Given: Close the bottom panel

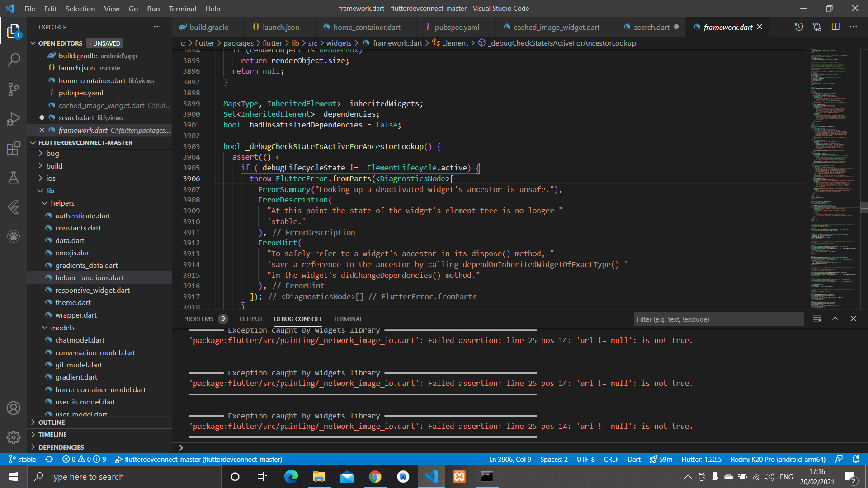Looking at the screenshot, I should (853, 319).
